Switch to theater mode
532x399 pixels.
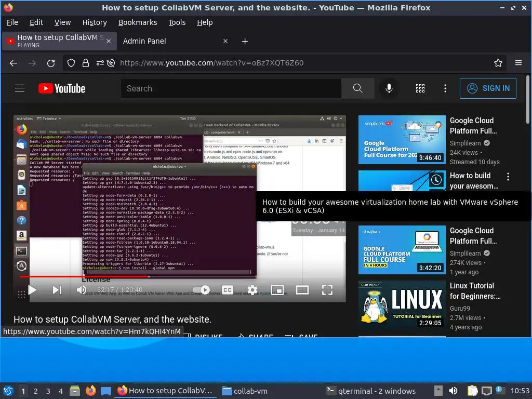302,290
